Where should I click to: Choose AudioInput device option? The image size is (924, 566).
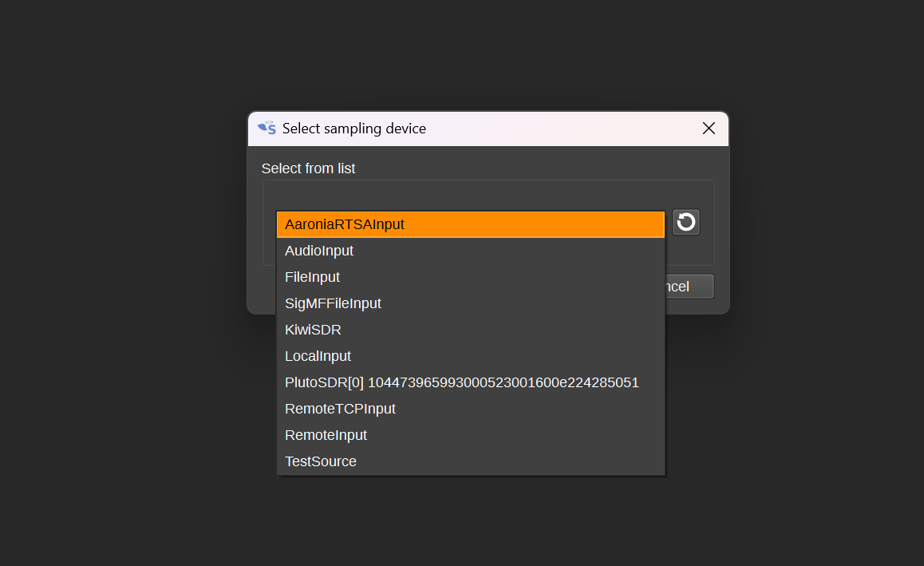click(x=470, y=251)
